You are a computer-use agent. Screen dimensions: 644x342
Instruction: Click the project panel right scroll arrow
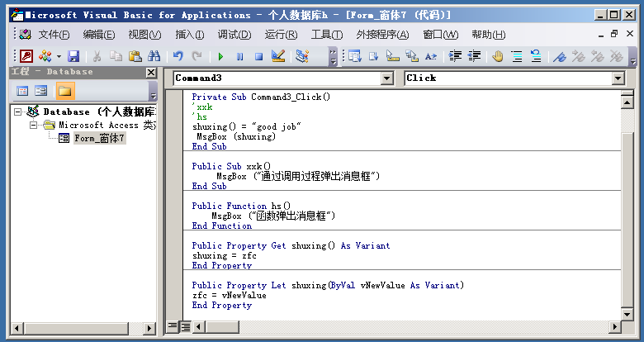(149, 328)
